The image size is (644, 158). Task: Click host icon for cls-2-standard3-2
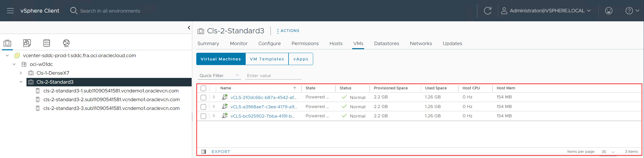click(x=38, y=100)
